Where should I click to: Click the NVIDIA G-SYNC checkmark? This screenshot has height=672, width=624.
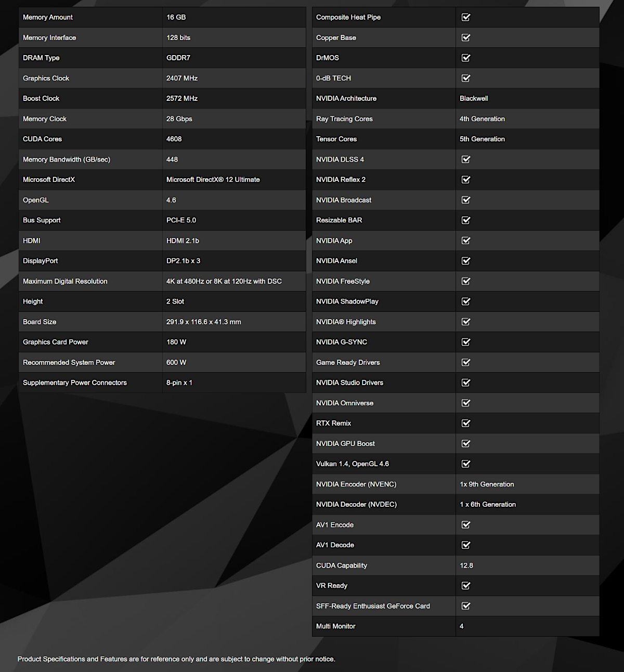click(466, 342)
